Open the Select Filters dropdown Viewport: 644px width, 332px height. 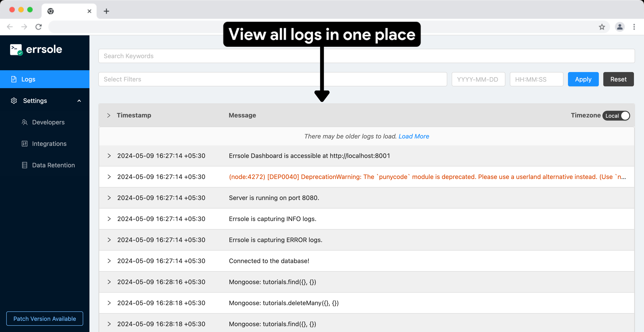point(273,79)
